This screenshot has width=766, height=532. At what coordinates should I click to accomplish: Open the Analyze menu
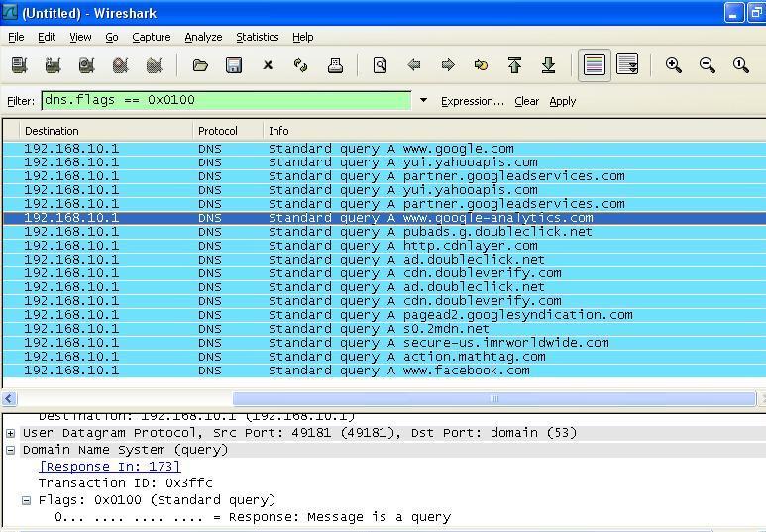pos(203,37)
